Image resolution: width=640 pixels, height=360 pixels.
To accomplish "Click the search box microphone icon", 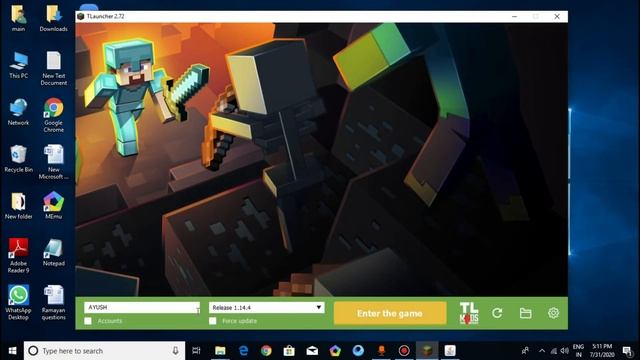I will point(175,351).
